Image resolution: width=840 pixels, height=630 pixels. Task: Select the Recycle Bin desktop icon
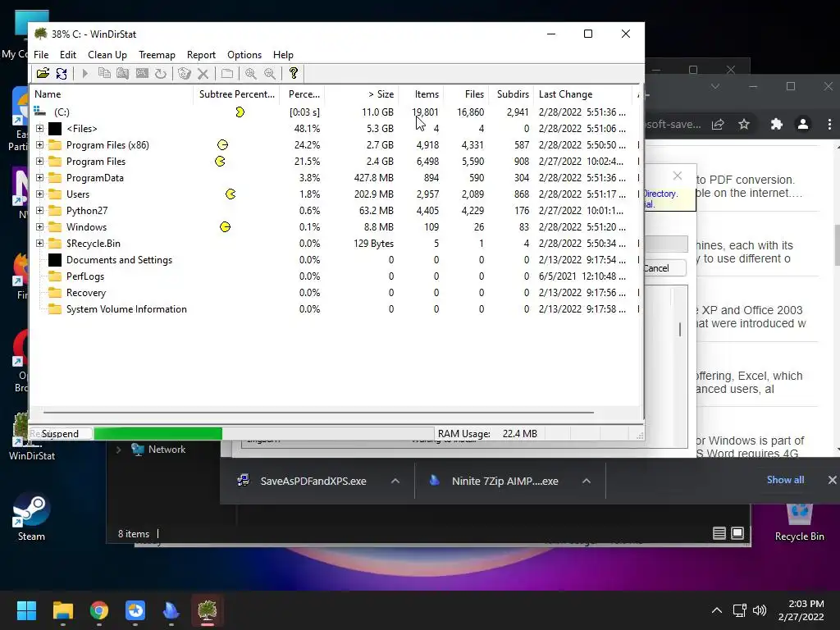pos(799,521)
